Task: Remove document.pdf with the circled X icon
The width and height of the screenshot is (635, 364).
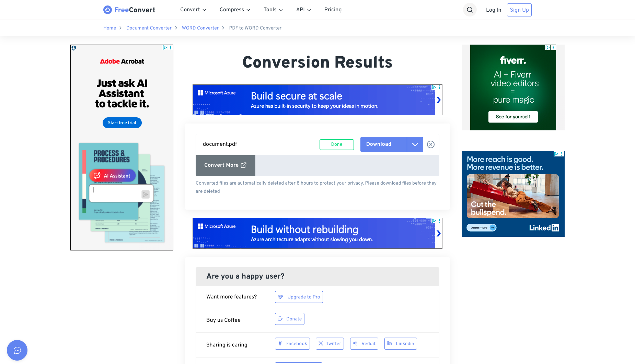Action: tap(431, 144)
